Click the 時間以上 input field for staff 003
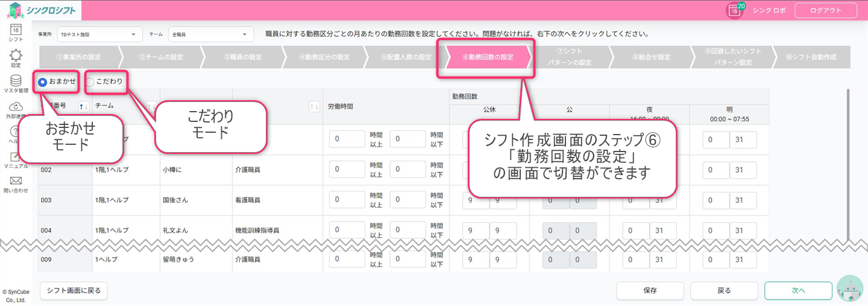 [347, 200]
